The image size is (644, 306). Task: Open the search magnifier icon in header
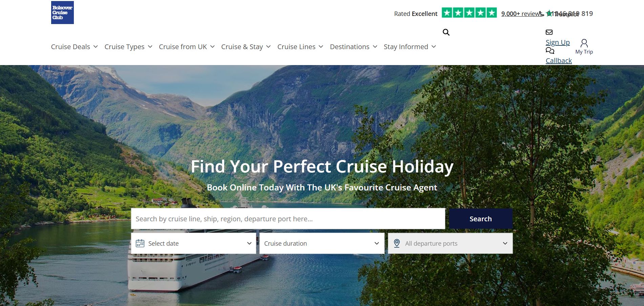pos(446,32)
